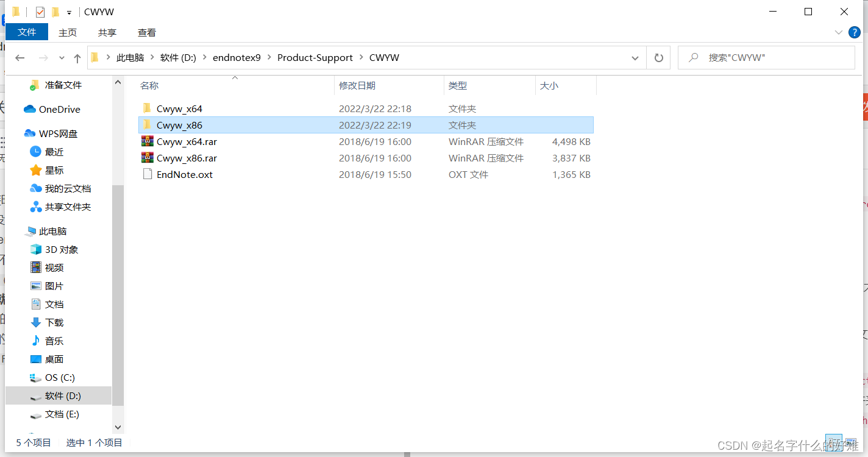The width and height of the screenshot is (868, 457).
Task: Click the OS (C:) drive icon
Action: click(36, 378)
